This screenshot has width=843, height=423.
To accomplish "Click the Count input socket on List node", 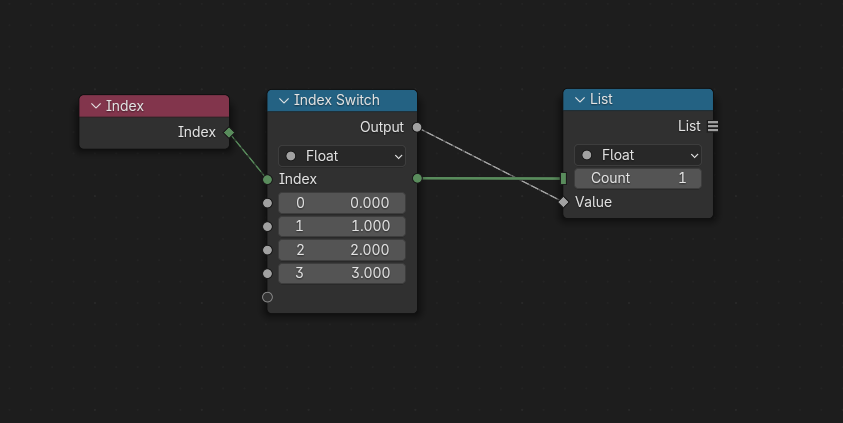I will (563, 178).
